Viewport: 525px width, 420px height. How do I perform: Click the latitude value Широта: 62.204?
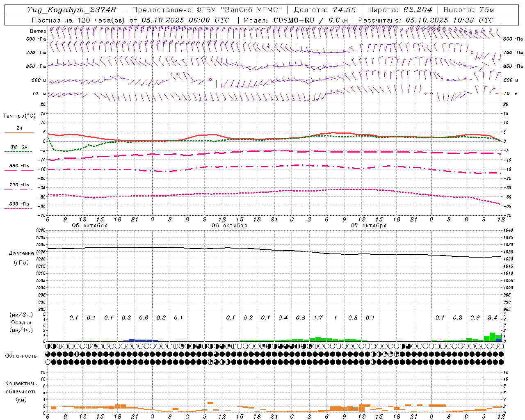399,10
